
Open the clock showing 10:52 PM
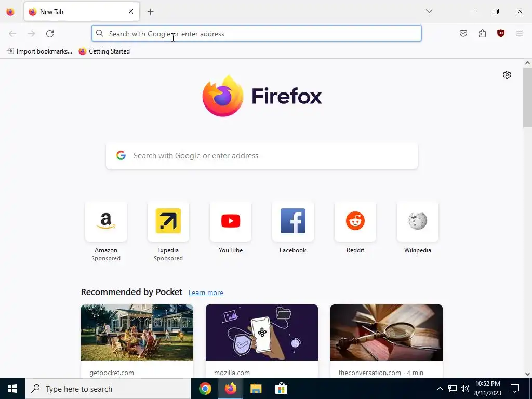[487, 389]
